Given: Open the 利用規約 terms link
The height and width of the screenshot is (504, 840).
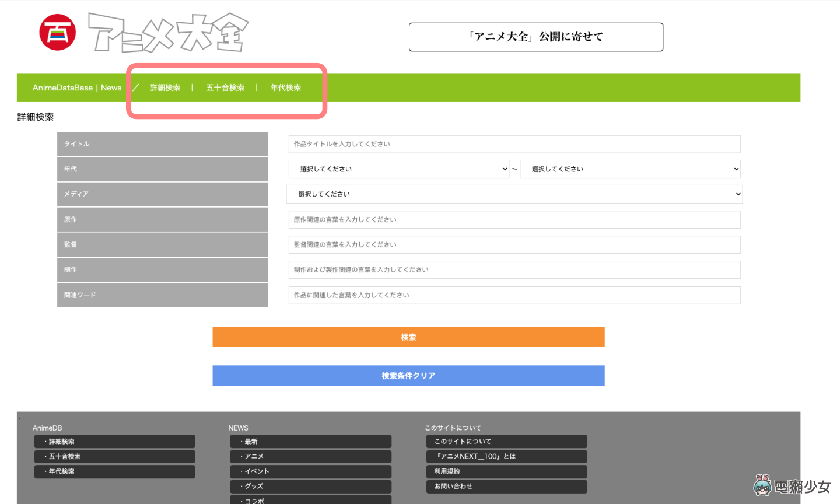Looking at the screenshot, I should pos(506,471).
